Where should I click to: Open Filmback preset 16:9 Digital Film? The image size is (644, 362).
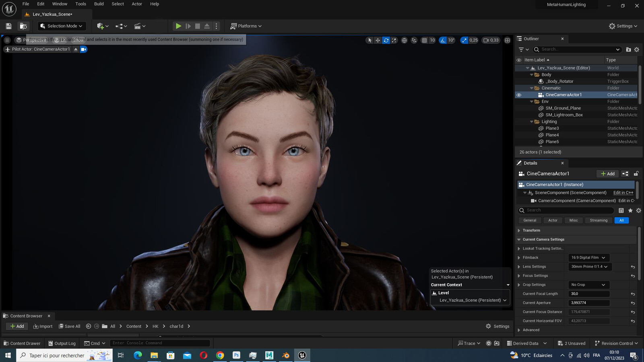pos(588,258)
